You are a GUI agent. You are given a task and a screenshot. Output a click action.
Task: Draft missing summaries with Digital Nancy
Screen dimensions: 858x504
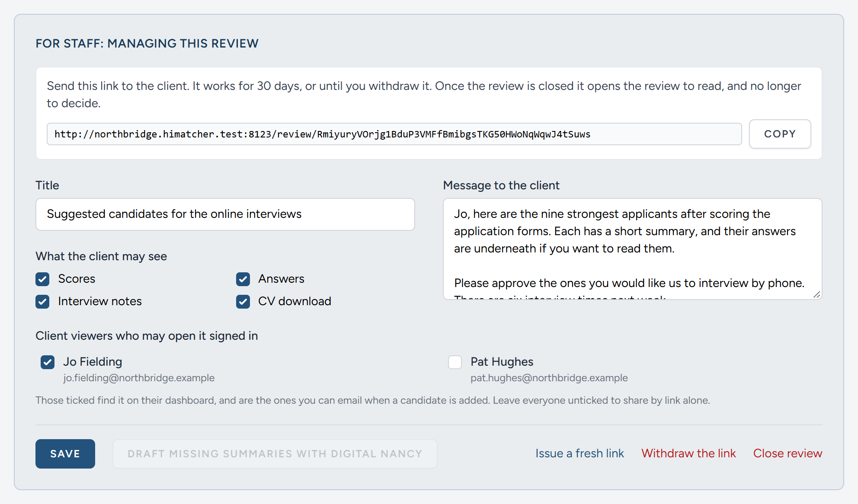(275, 454)
